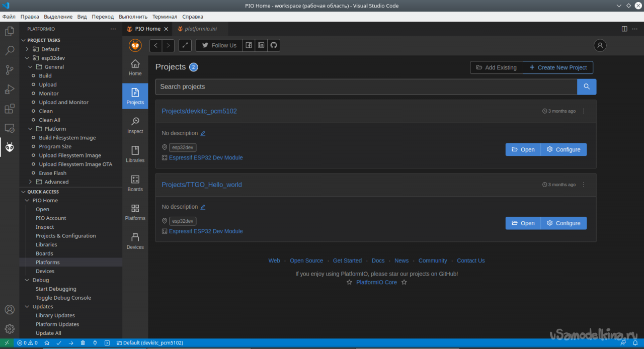Open the Файл menu
The image size is (644, 349).
9,17
